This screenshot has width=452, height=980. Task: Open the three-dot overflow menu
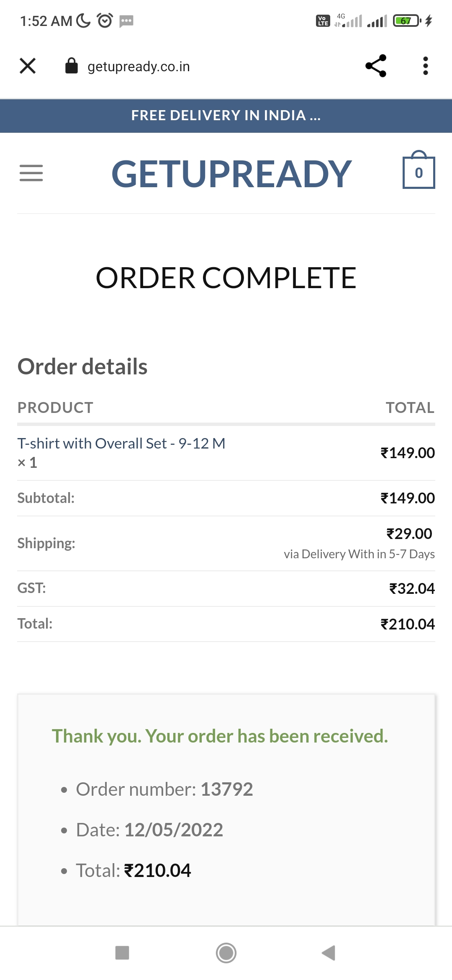(425, 66)
